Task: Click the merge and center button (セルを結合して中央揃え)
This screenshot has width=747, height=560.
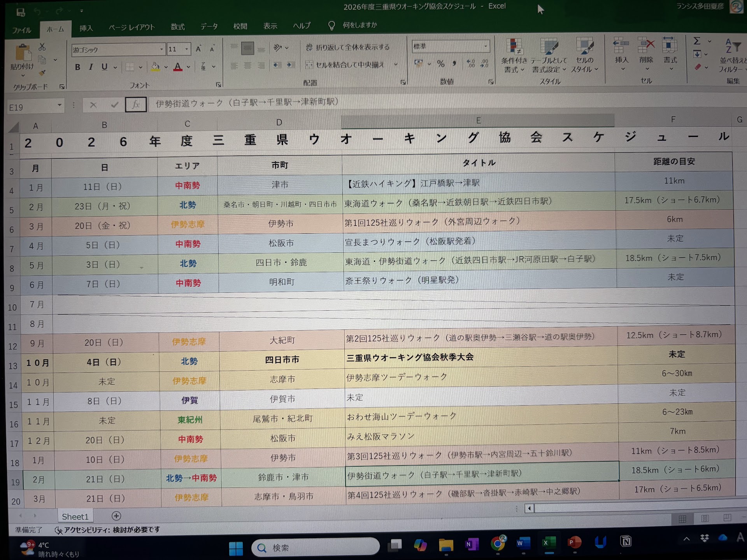Action: coord(345,65)
